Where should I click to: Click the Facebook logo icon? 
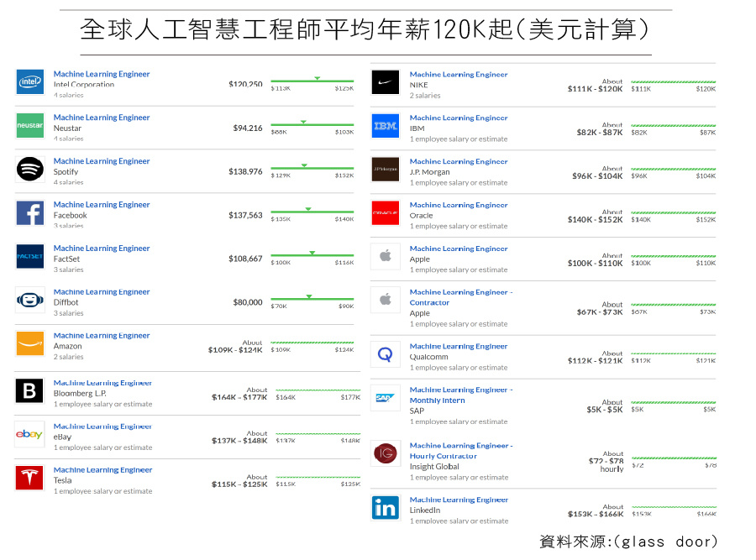pos(30,213)
